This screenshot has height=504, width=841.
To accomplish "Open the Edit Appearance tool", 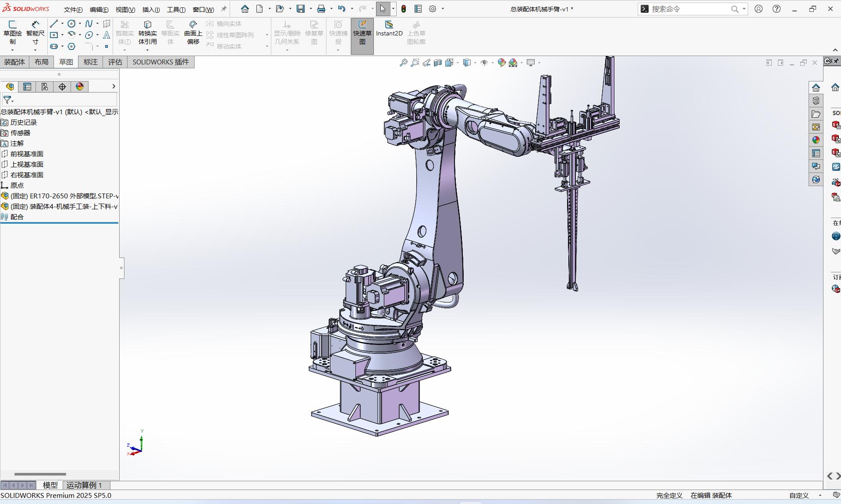I will tap(502, 63).
